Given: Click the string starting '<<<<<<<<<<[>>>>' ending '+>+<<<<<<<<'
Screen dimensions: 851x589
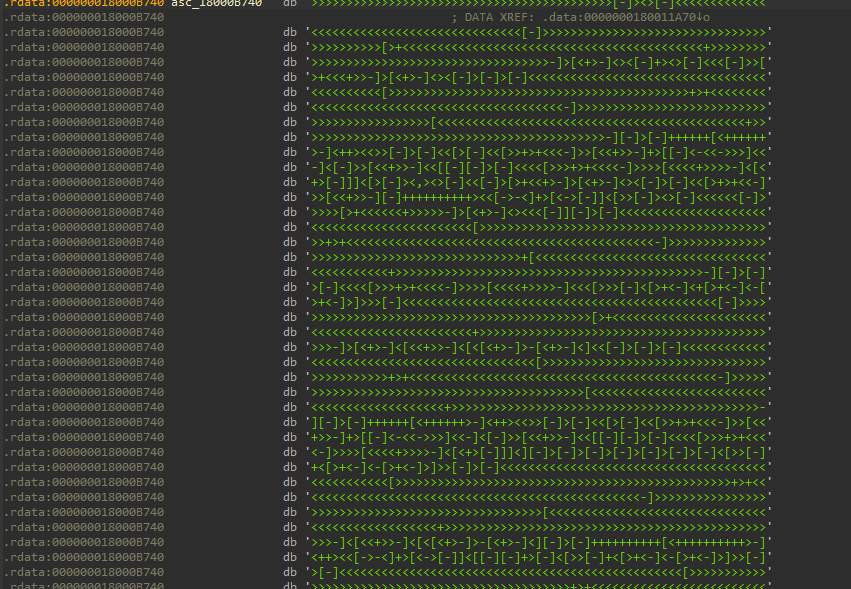Looking at the screenshot, I should pyautogui.click(x=538, y=92).
